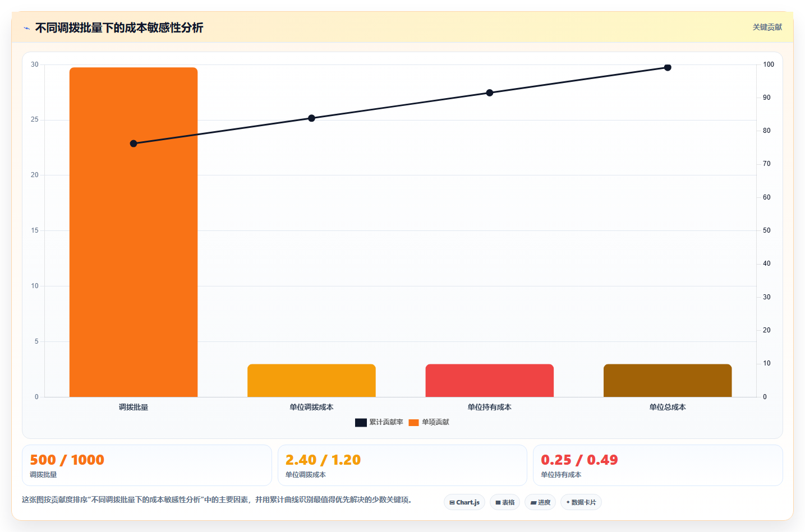
Task: Select the red 单位持有成本 bar
Action: (x=490, y=381)
